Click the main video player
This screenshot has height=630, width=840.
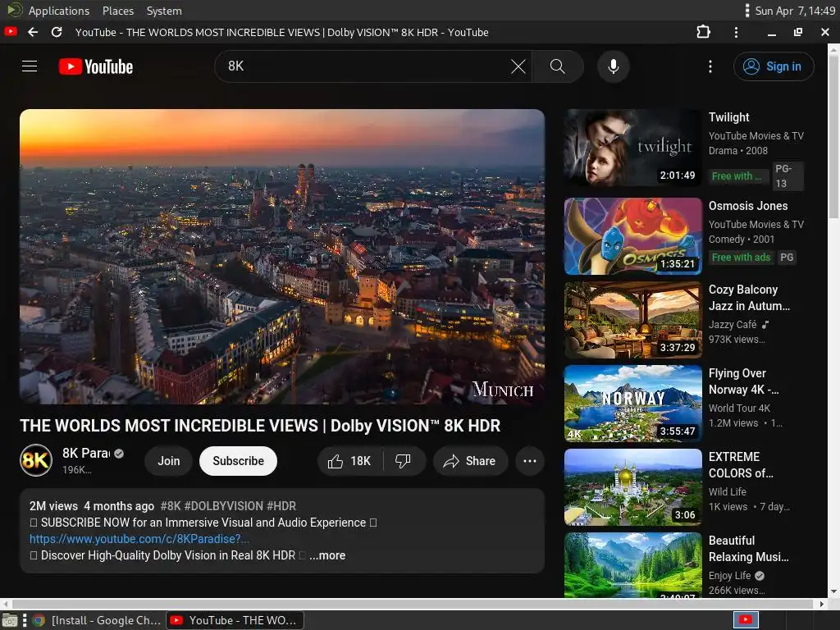pos(282,257)
